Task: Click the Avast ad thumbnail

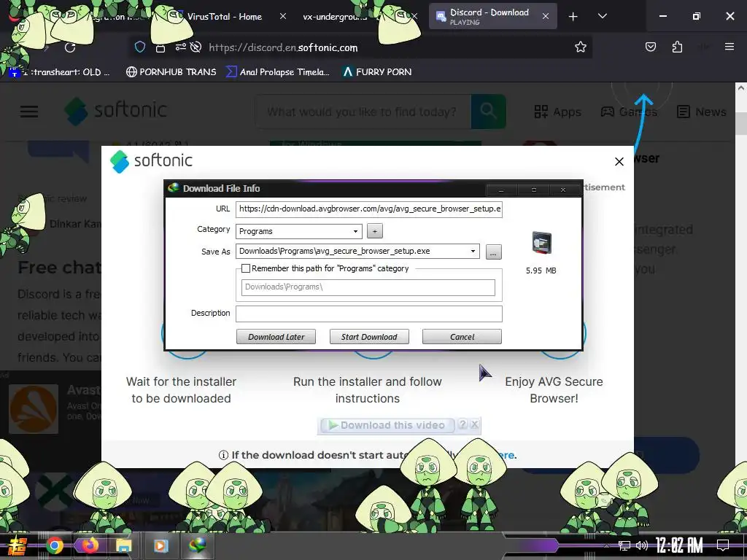Action: click(34, 409)
